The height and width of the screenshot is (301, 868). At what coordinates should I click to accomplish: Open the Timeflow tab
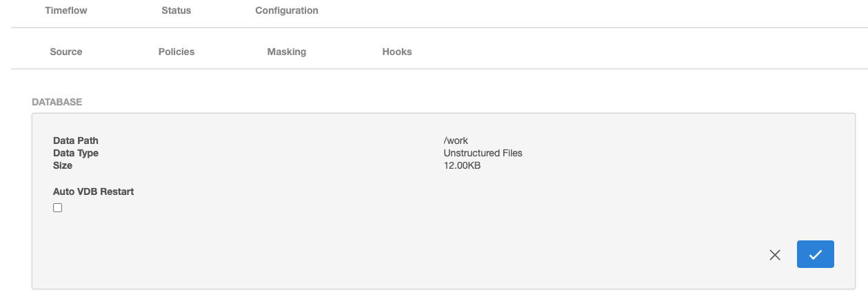click(66, 10)
